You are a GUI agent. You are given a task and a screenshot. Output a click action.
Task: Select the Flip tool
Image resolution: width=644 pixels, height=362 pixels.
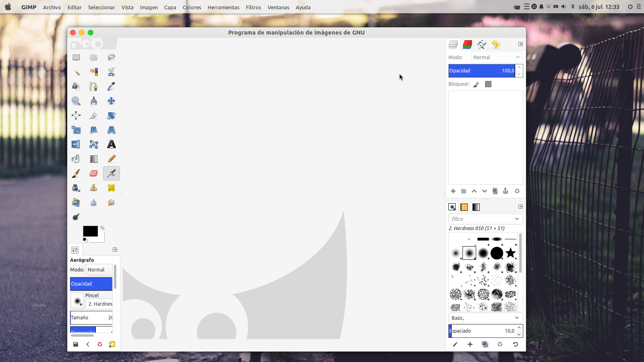(76, 144)
